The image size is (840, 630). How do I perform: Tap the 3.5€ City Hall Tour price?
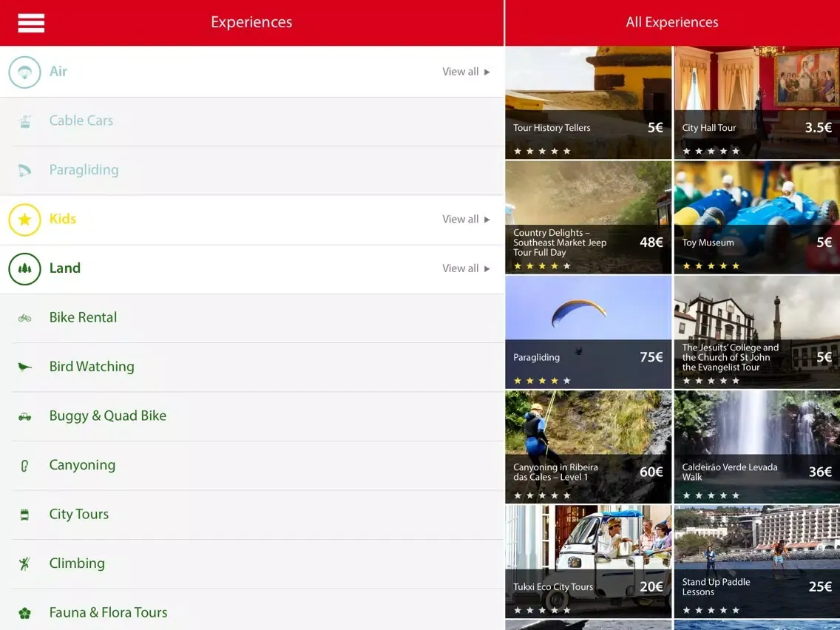pyautogui.click(x=818, y=127)
